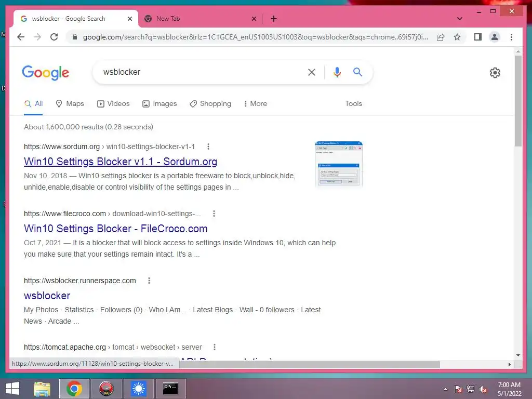
Task: Reload the current page
Action: [x=54, y=37]
